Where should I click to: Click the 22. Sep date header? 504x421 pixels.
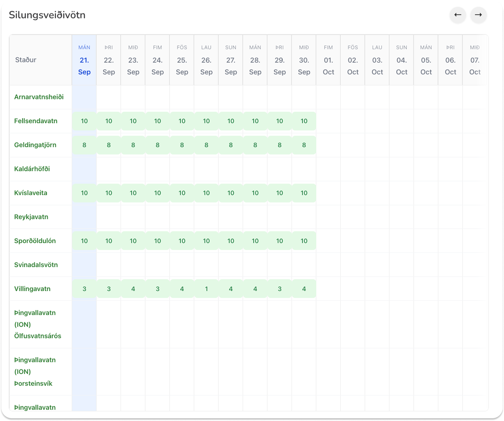[109, 60]
